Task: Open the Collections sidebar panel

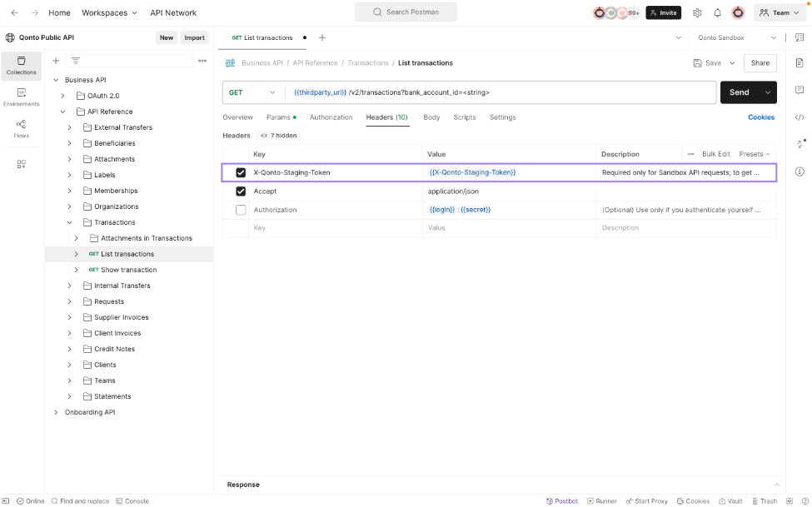Action: point(21,66)
